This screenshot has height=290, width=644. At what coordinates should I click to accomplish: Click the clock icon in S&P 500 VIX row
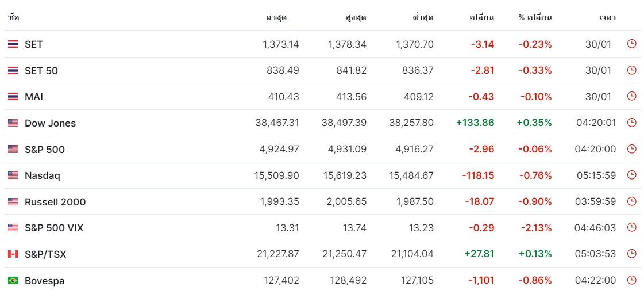pos(632,228)
